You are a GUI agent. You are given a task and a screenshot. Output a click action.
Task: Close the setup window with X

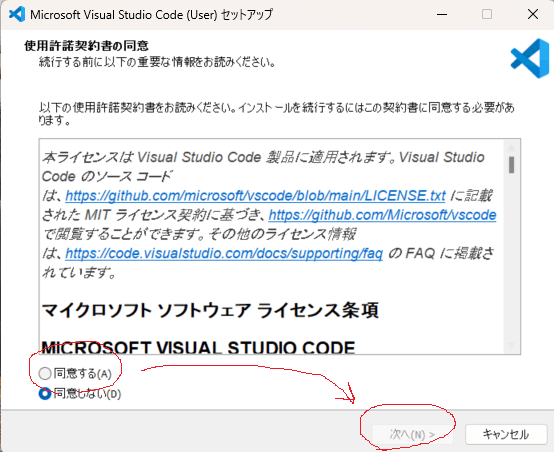pyautogui.click(x=533, y=14)
